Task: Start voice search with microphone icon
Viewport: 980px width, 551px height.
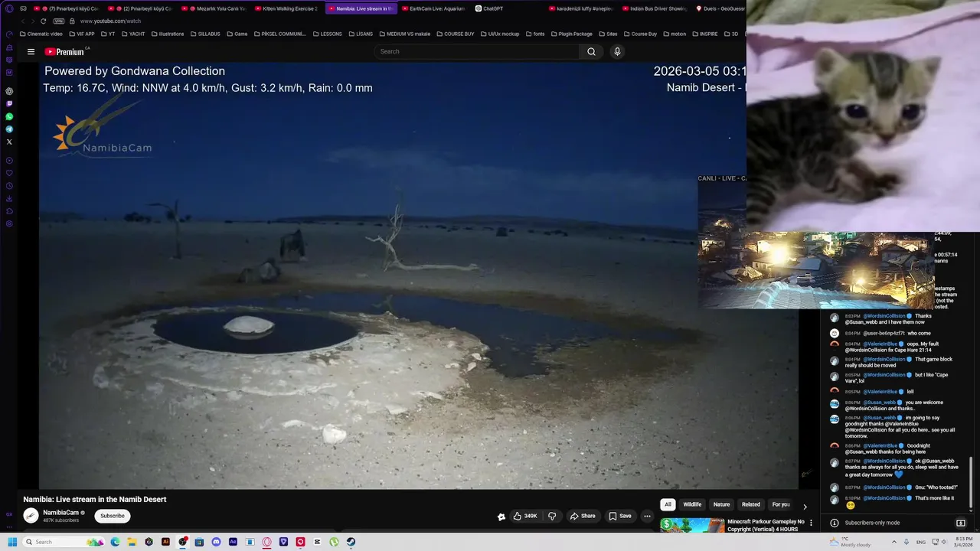Action: pos(617,51)
